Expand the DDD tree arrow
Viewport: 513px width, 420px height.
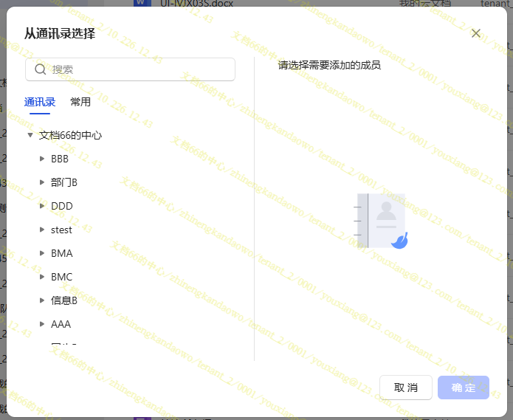click(42, 206)
